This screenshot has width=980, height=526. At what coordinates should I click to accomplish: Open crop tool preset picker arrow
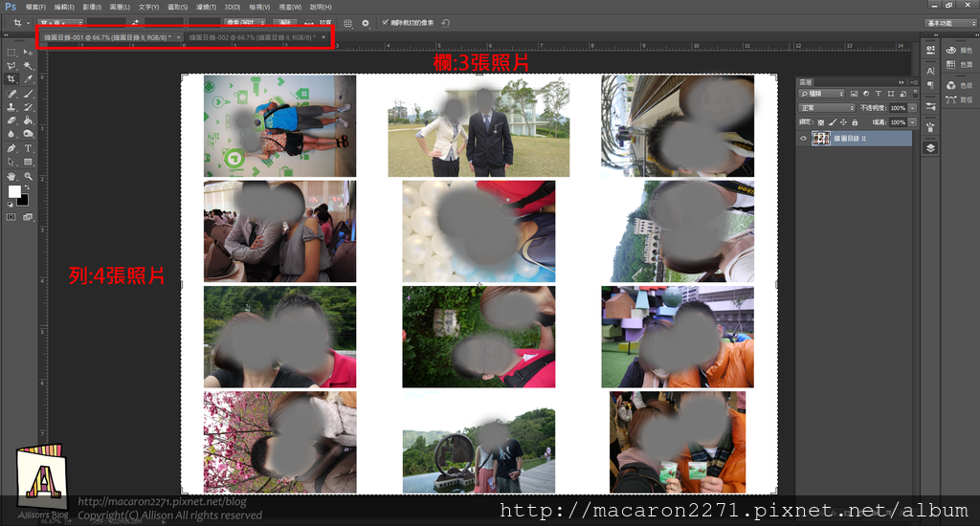[x=29, y=23]
